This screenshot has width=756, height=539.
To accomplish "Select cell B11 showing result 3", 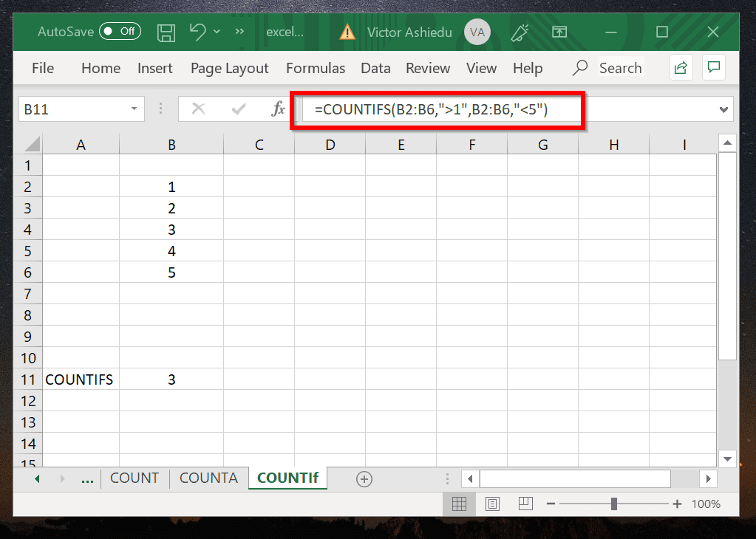I will coord(171,380).
